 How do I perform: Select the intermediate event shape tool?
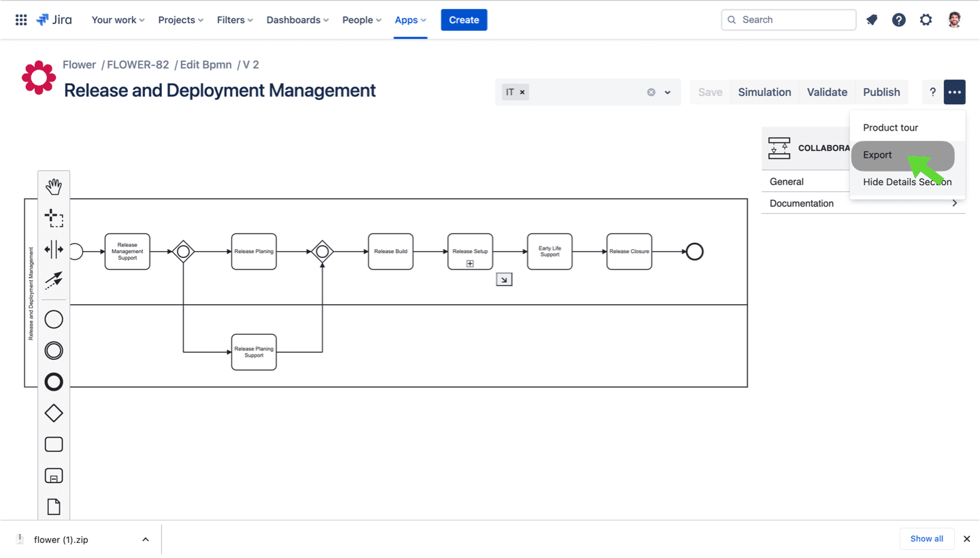54,350
